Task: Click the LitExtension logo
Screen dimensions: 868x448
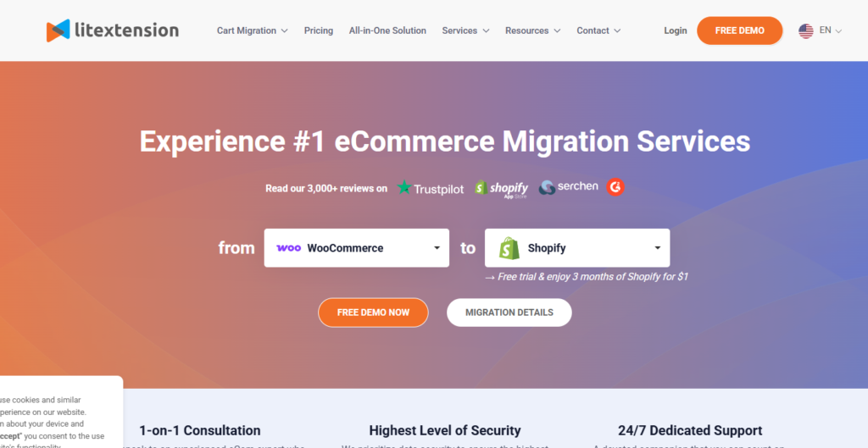Action: 113,30
